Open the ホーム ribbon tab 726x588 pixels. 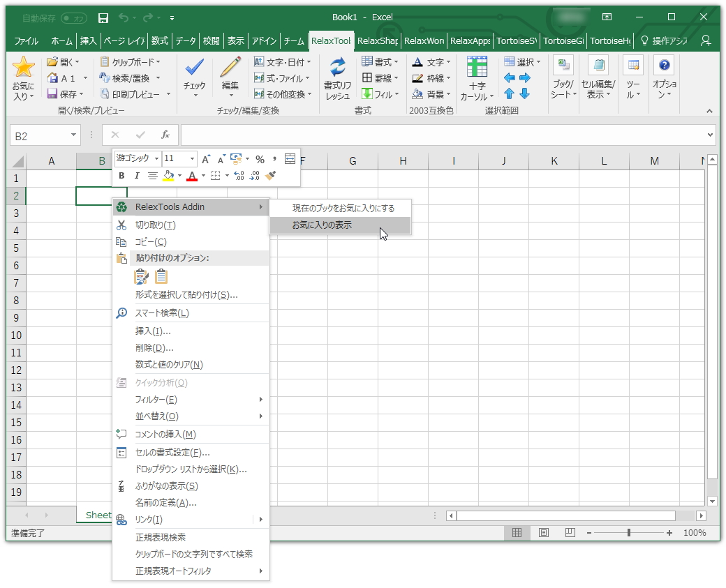pos(61,41)
